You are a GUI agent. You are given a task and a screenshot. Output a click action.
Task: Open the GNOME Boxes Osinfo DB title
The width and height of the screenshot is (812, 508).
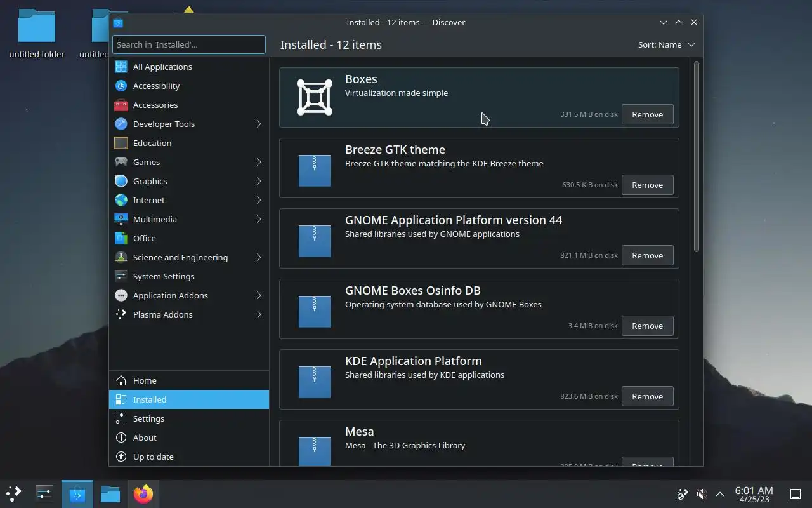[x=412, y=290]
